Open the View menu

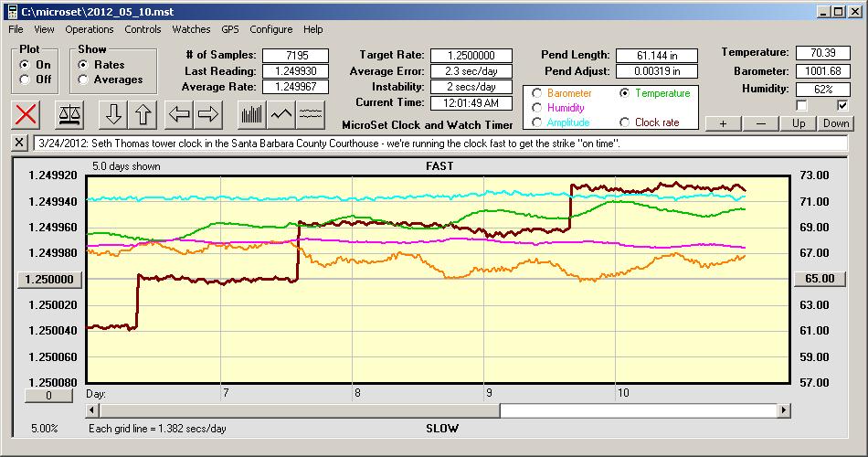coord(44,29)
